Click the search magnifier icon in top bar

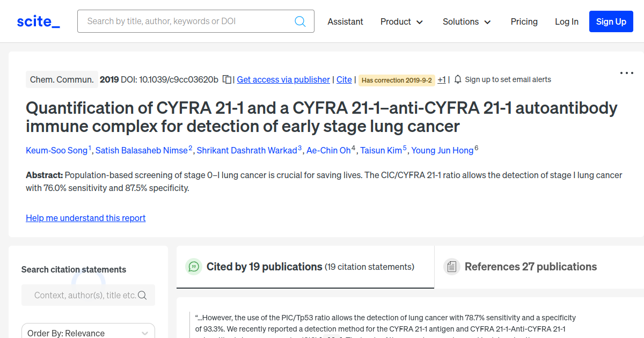click(300, 21)
